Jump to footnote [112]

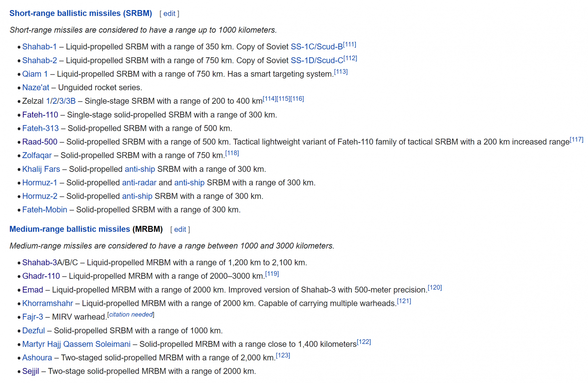coord(350,58)
